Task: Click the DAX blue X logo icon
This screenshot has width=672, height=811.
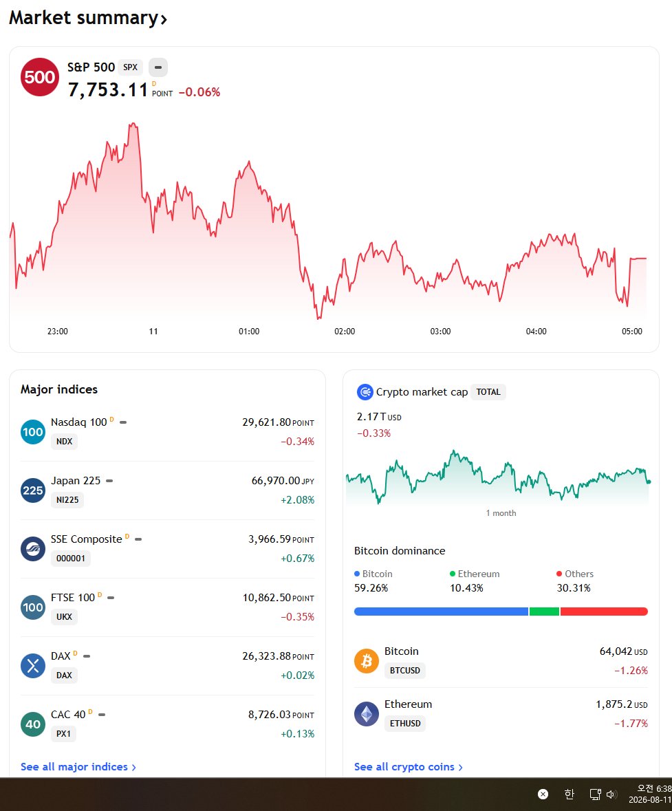Action: (33, 666)
